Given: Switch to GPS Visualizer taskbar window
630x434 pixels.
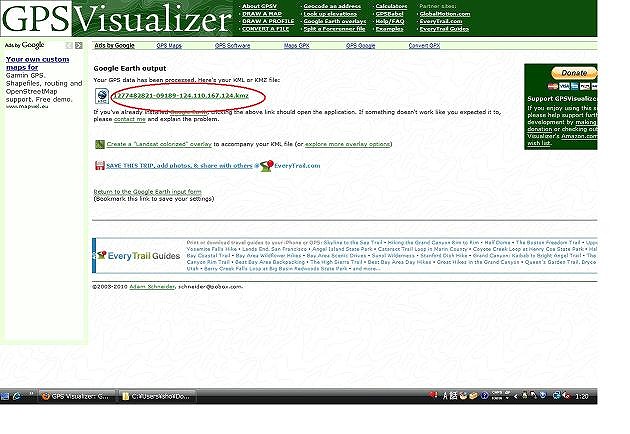Looking at the screenshot, I should pos(77,396).
